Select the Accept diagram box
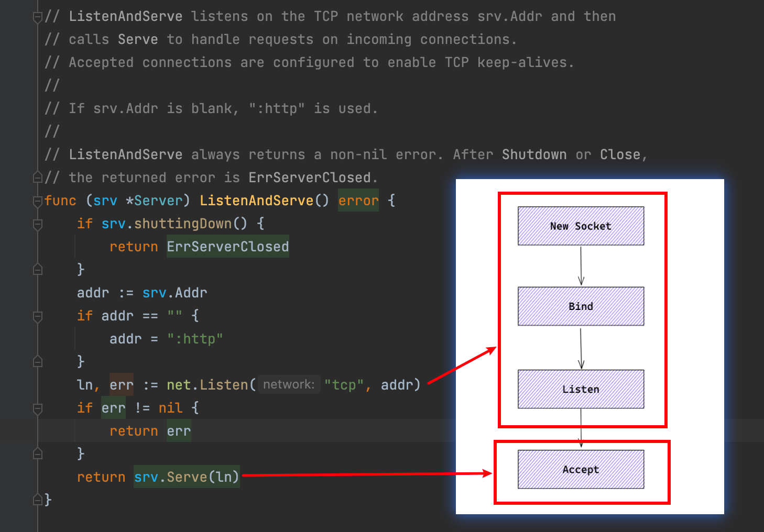 (581, 469)
